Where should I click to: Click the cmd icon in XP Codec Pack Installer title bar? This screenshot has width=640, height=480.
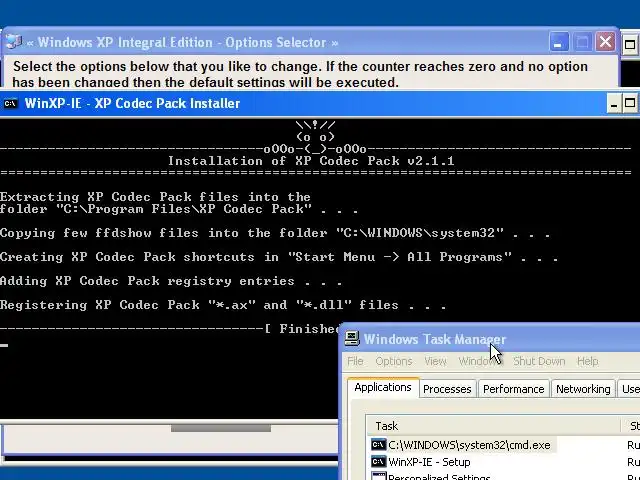[10, 104]
